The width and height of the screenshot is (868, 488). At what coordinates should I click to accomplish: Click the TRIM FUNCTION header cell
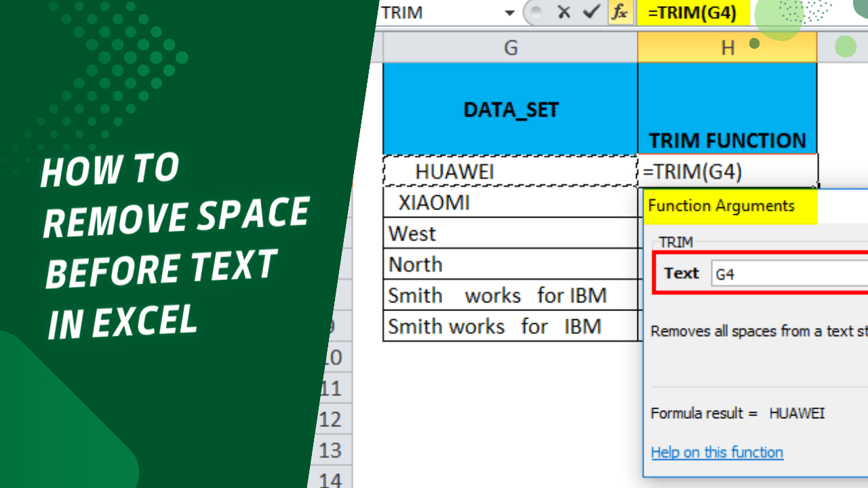[727, 140]
